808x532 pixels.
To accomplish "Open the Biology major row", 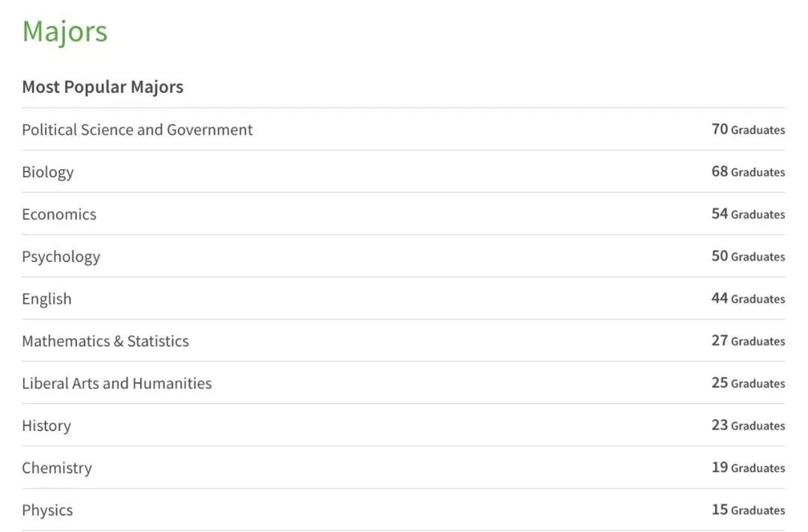I will [48, 172].
